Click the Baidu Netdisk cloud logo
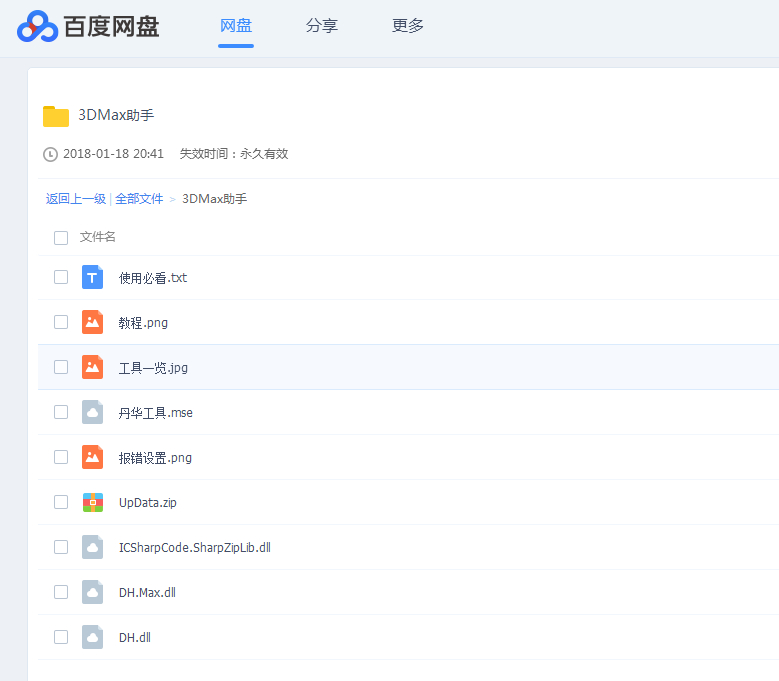Screen dimensions: 779x681 pyautogui.click(x=37, y=26)
